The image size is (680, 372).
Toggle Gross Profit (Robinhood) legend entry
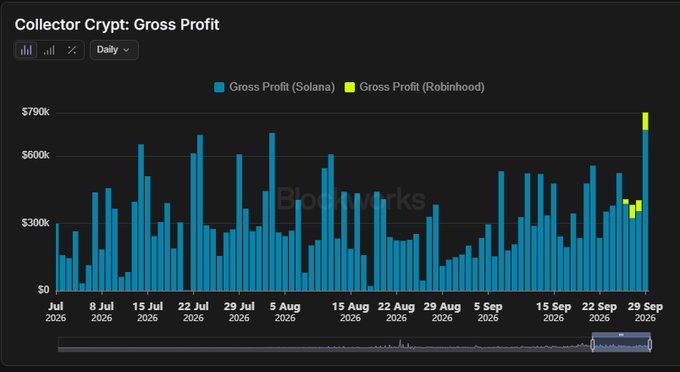[x=414, y=87]
